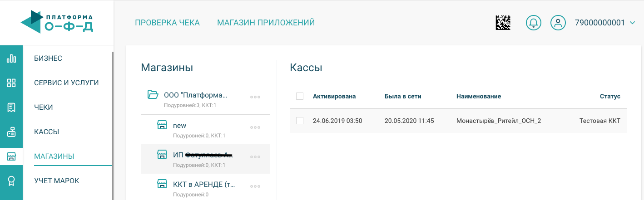Go to ЧЕКИ menu item
The height and width of the screenshot is (200, 644).
[44, 107]
